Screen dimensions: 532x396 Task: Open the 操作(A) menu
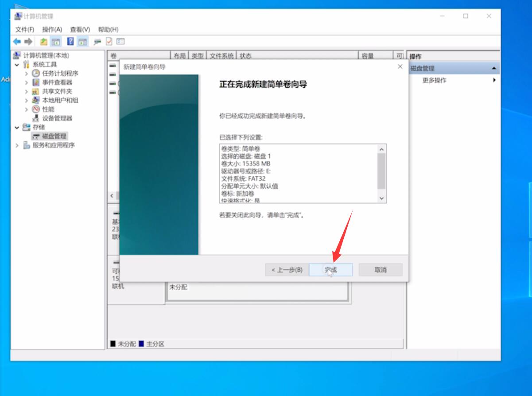pyautogui.click(x=52, y=29)
